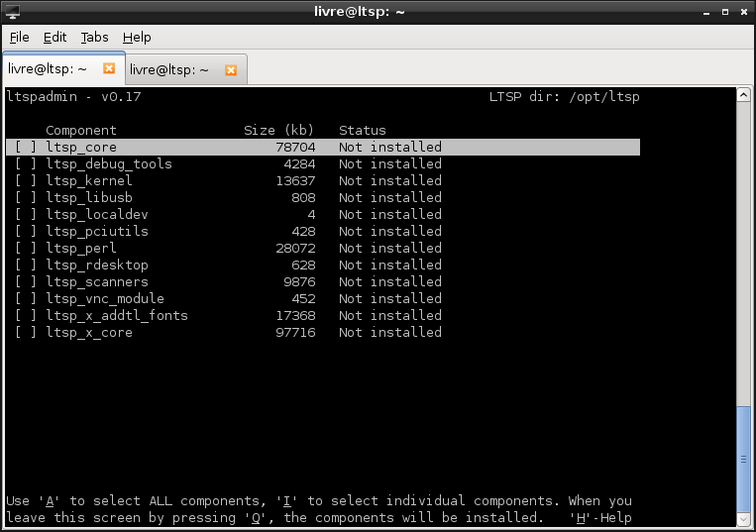This screenshot has height=532, width=756.
Task: Click the 17368 size value
Action: click(295, 316)
